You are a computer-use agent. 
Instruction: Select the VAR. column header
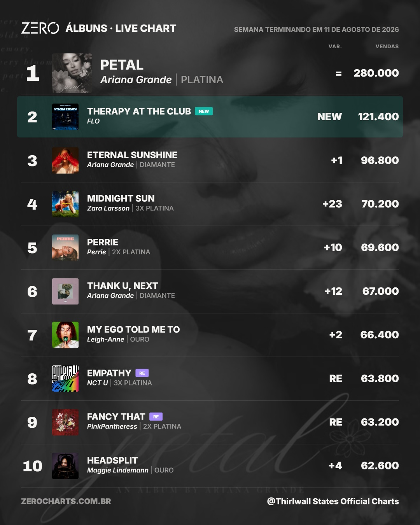335,46
